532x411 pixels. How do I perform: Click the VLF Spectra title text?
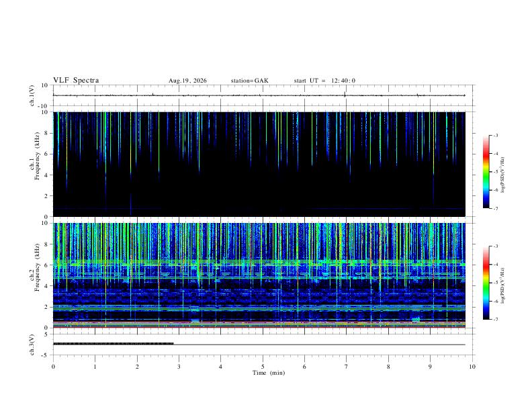click(76, 81)
